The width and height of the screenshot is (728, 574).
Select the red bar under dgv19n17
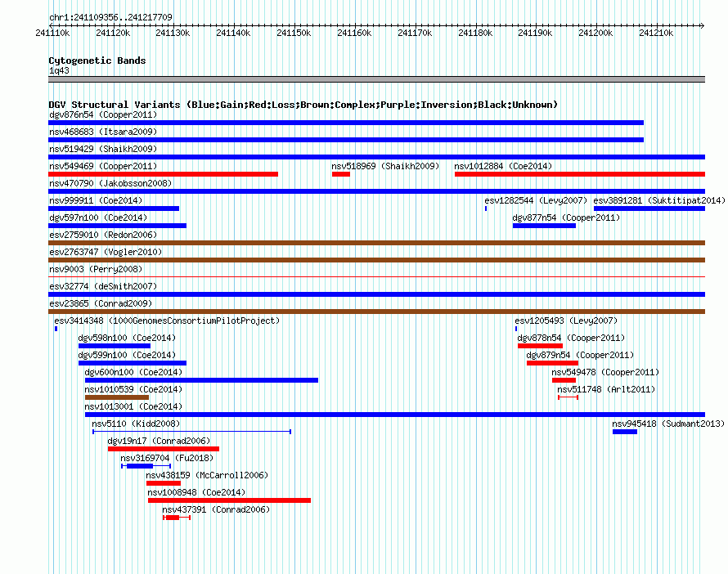[164, 449]
